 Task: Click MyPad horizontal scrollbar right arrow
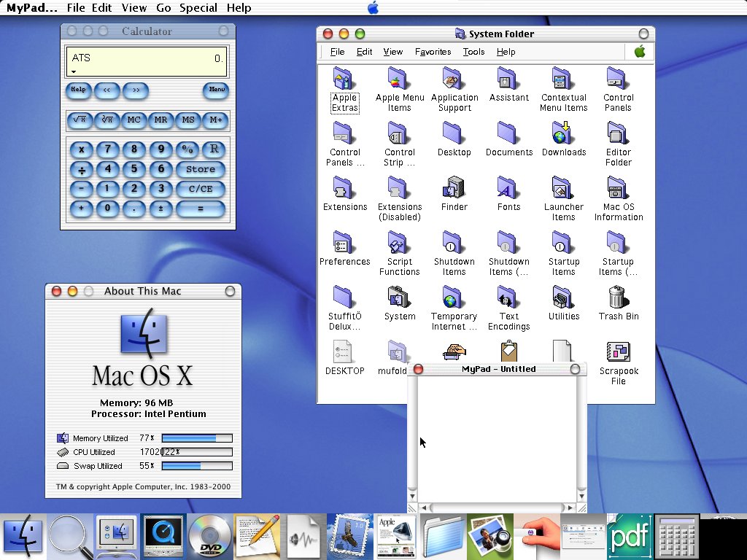pyautogui.click(x=570, y=507)
